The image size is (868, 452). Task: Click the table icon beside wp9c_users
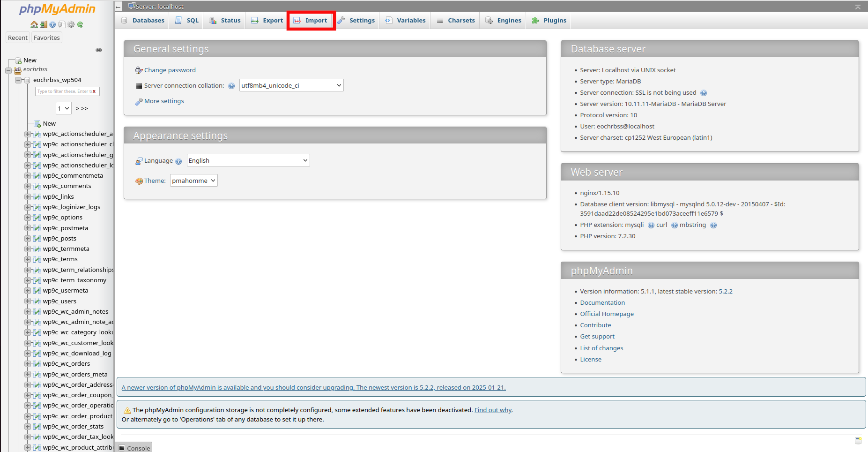(x=37, y=301)
